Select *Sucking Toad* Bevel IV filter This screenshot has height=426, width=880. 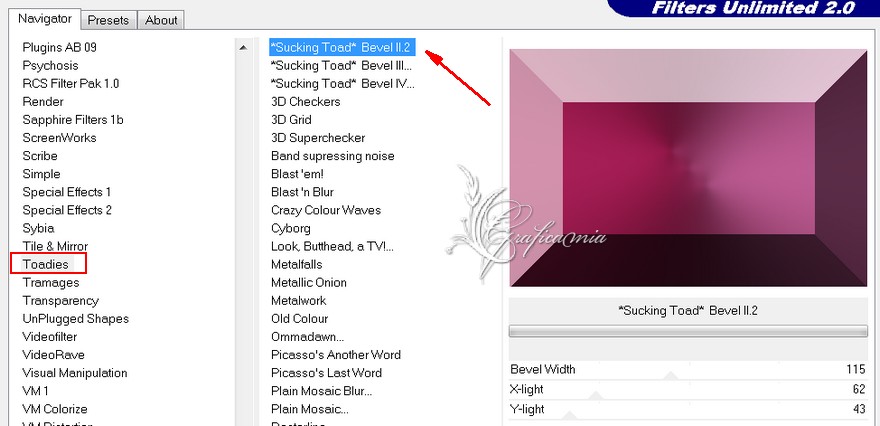tap(342, 84)
